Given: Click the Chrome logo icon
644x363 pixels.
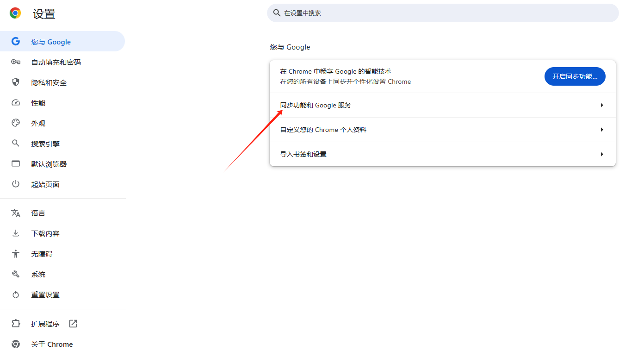Looking at the screenshot, I should [15, 13].
